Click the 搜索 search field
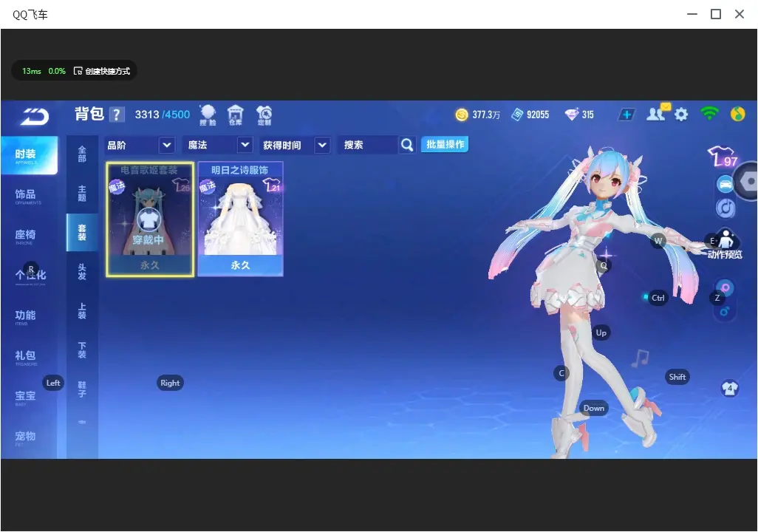The image size is (758, 532). click(369, 145)
